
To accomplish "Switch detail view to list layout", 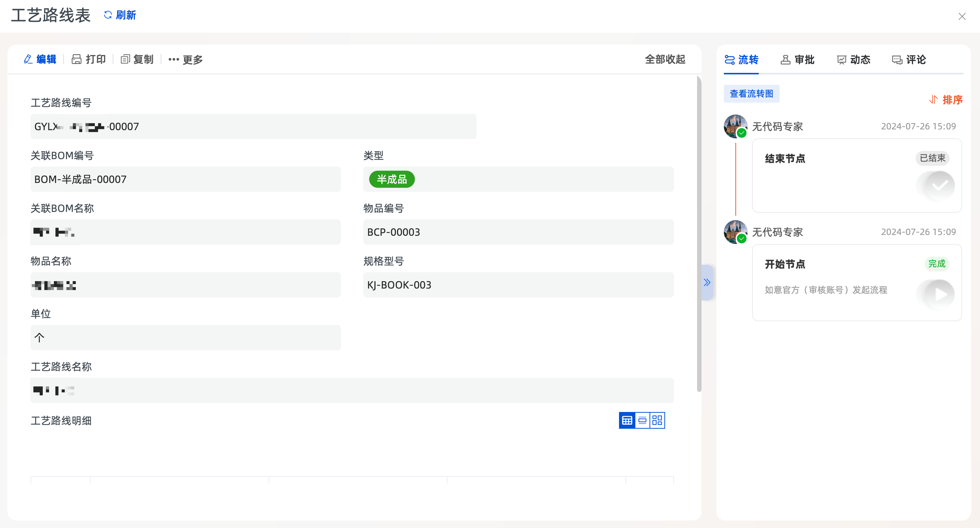I will pos(642,420).
